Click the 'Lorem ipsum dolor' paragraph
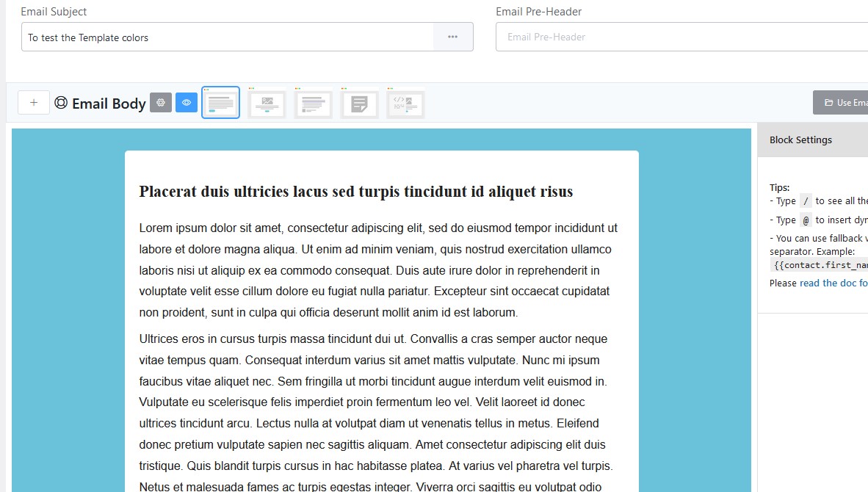Image resolution: width=868 pixels, height=492 pixels. pos(379,270)
